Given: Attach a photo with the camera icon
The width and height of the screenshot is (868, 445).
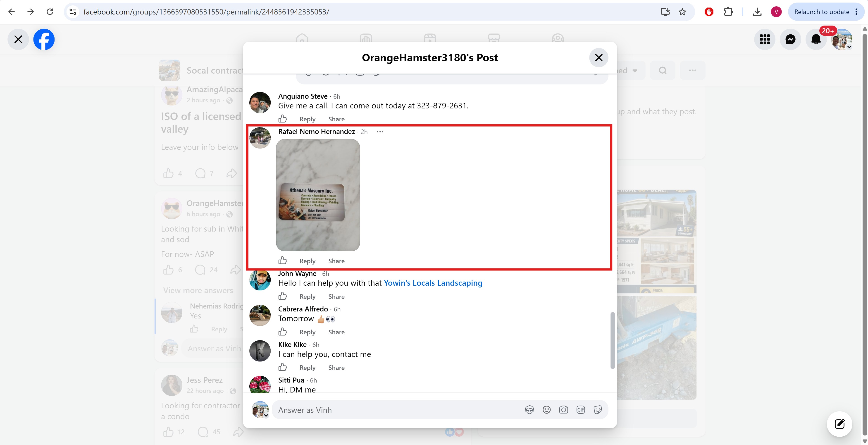Looking at the screenshot, I should pyautogui.click(x=563, y=410).
